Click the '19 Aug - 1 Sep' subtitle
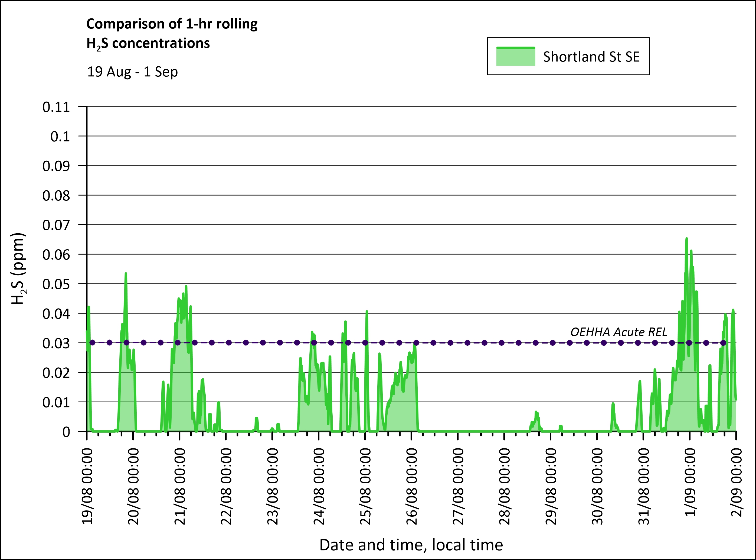 coord(132,72)
